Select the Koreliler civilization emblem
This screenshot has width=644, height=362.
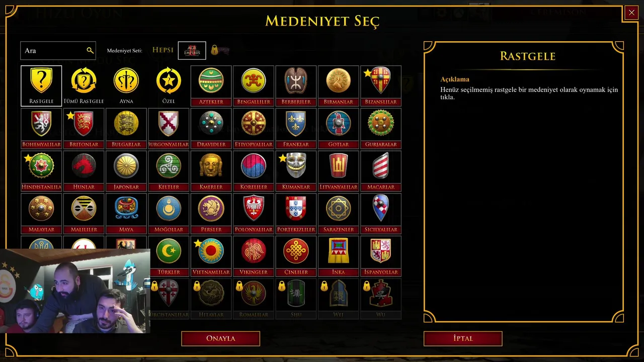tap(254, 171)
